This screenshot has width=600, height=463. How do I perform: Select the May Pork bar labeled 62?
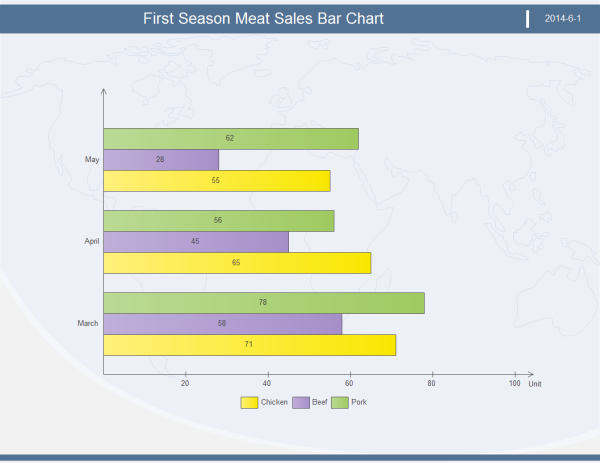coord(231,139)
